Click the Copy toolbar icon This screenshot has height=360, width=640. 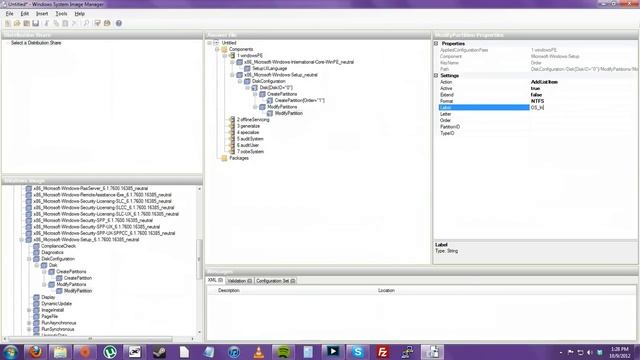click(x=56, y=23)
